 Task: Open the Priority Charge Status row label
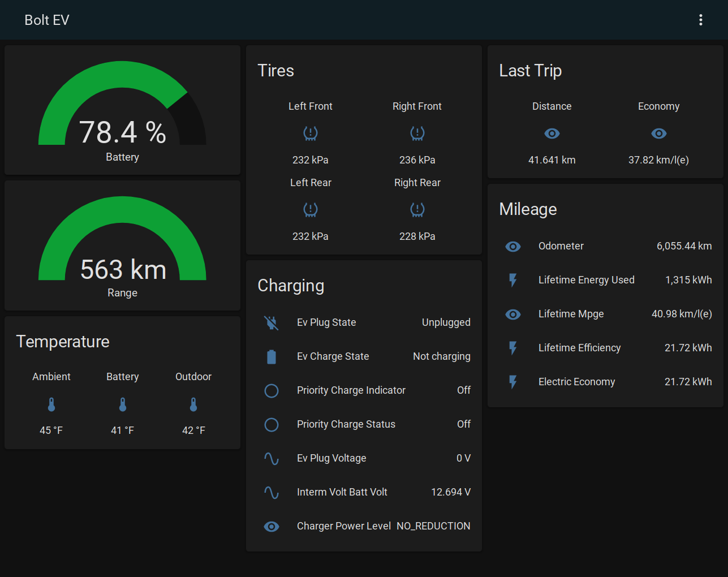coord(346,424)
